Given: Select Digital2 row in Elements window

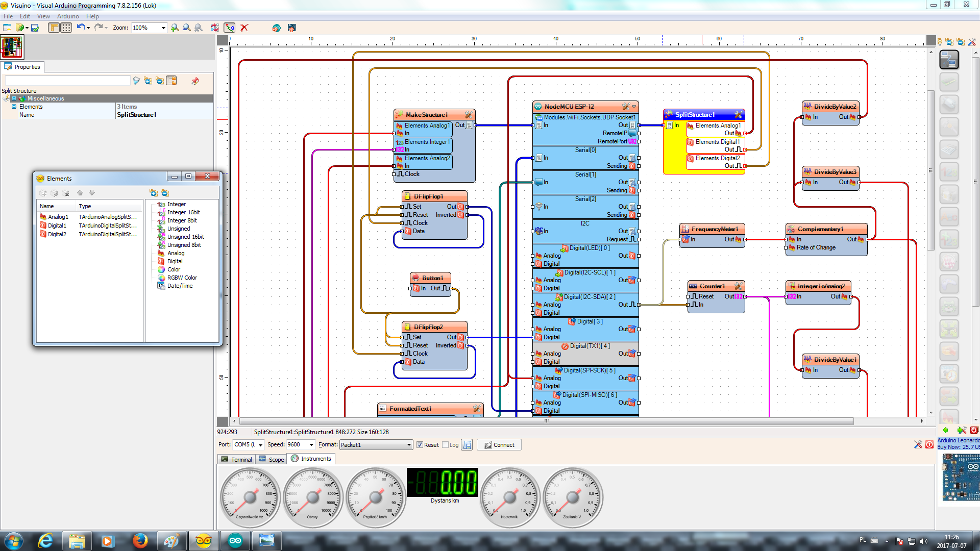Looking at the screenshot, I should tap(89, 234).
